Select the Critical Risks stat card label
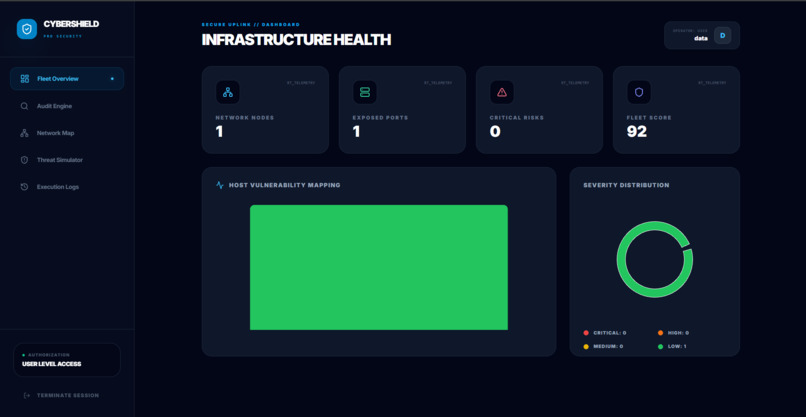Screen dimensions: 806x417 pos(517,118)
